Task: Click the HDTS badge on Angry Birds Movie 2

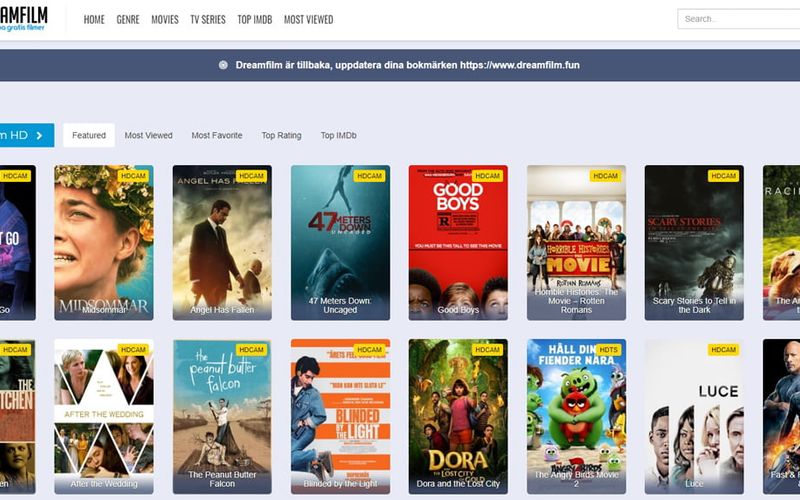Action: pos(608,350)
